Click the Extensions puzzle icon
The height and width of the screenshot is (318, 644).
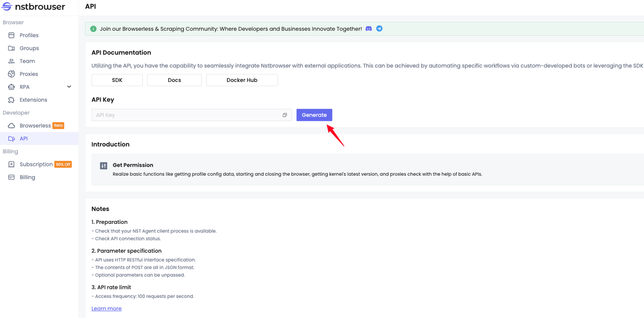11,100
